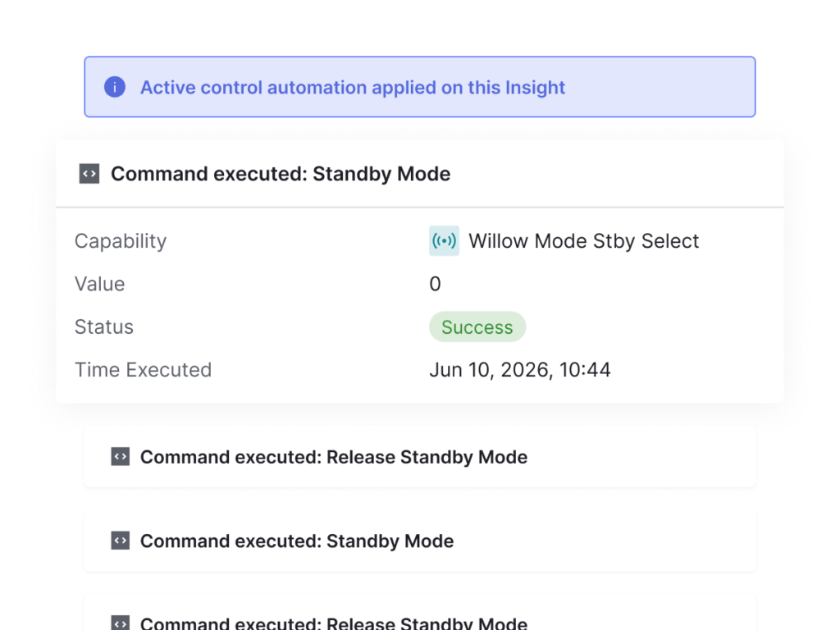Click the green Success status badge
The width and height of the screenshot is (840, 630).
(x=477, y=326)
